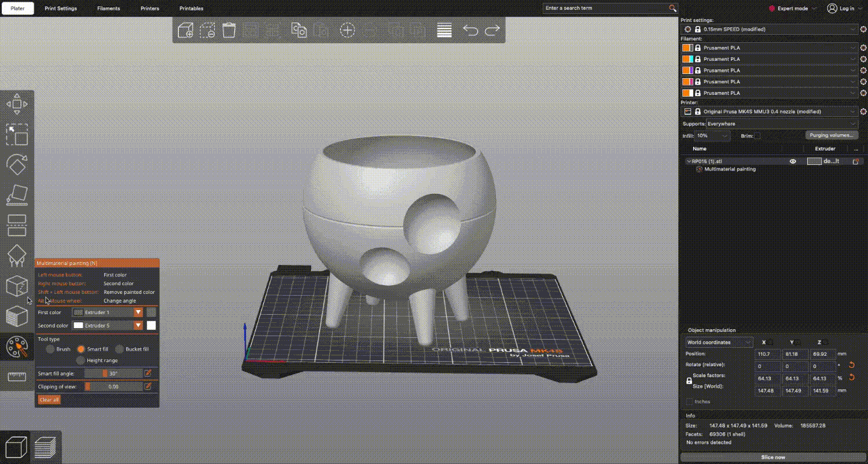Image resolution: width=868 pixels, height=464 pixels.
Task: Click the Delete icon in top toolbar
Action: (x=229, y=30)
